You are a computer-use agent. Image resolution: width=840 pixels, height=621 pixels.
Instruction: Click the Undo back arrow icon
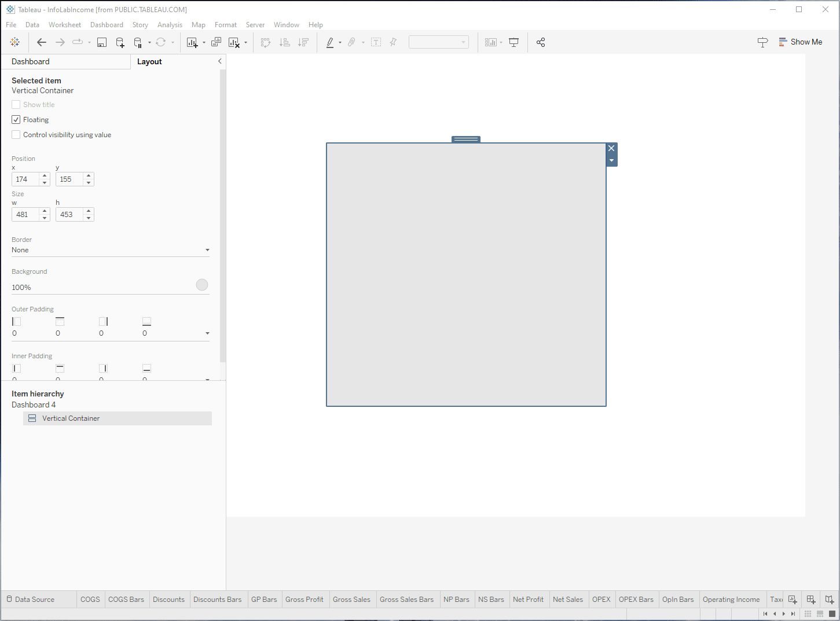(41, 42)
